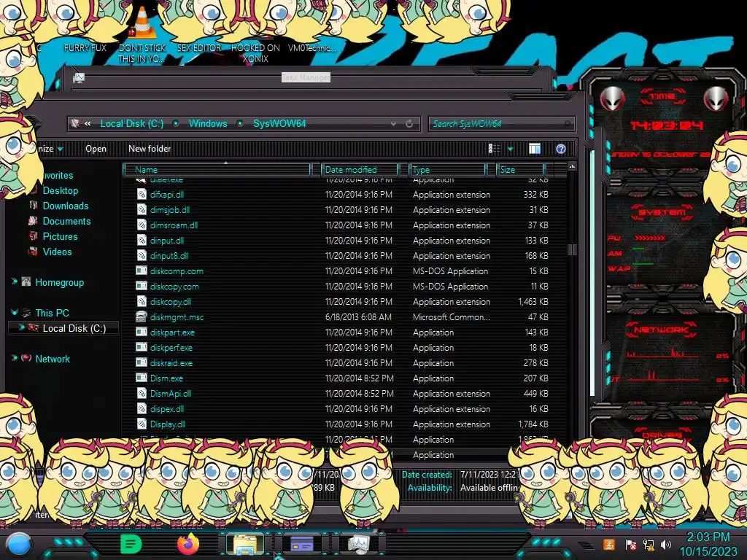Image resolution: width=747 pixels, height=560 pixels.
Task: Click the action center flag tray icon
Action: pyautogui.click(x=631, y=545)
